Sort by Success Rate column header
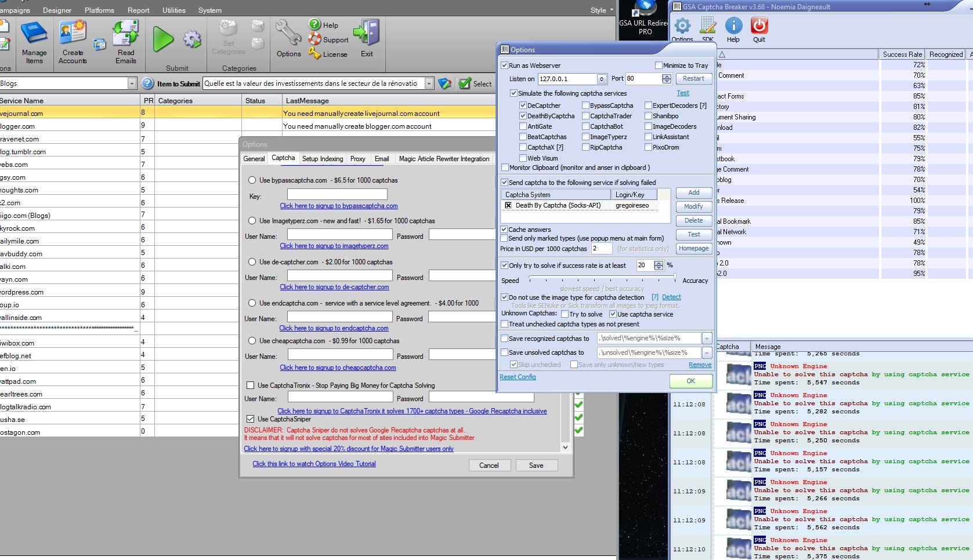The width and height of the screenshot is (973, 560). (902, 54)
